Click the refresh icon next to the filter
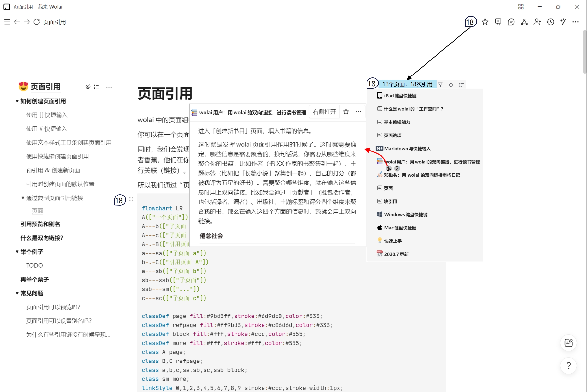Viewport: 587px width, 392px height. point(451,85)
